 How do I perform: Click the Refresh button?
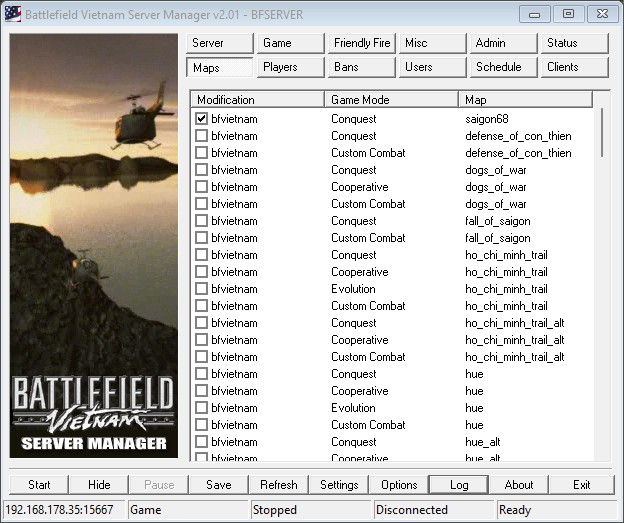[279, 485]
